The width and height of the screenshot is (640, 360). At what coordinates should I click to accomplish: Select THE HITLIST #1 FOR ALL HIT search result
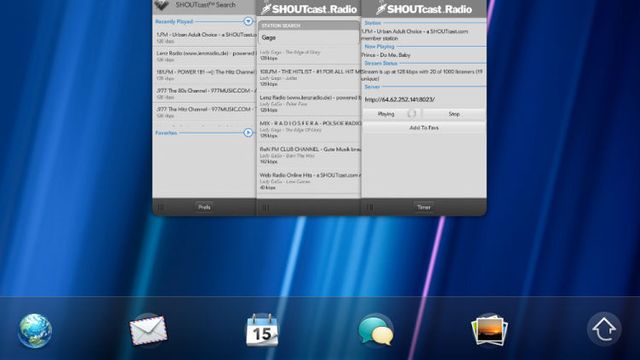pos(309,78)
